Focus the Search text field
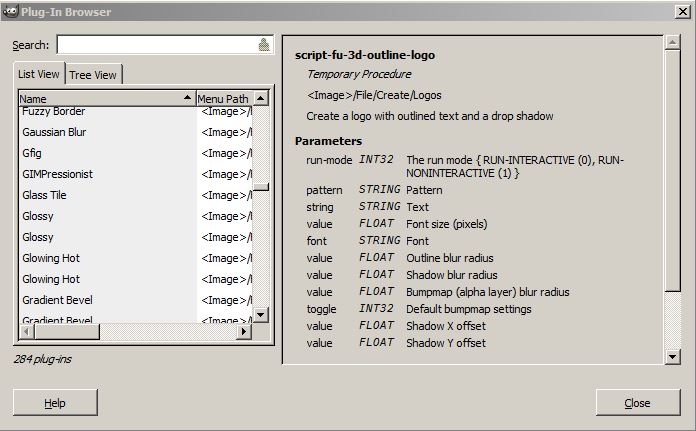Image resolution: width=696 pixels, height=431 pixels. click(x=165, y=45)
